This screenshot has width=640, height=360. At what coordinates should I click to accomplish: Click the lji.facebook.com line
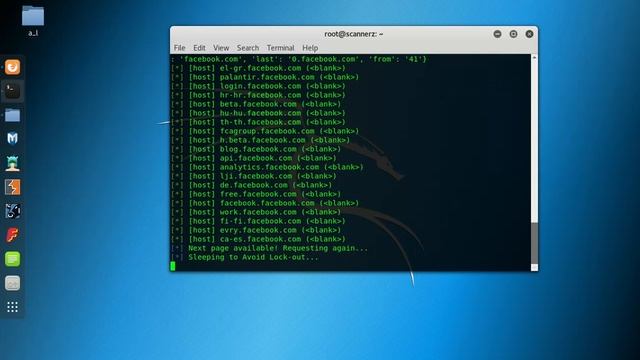254,176
